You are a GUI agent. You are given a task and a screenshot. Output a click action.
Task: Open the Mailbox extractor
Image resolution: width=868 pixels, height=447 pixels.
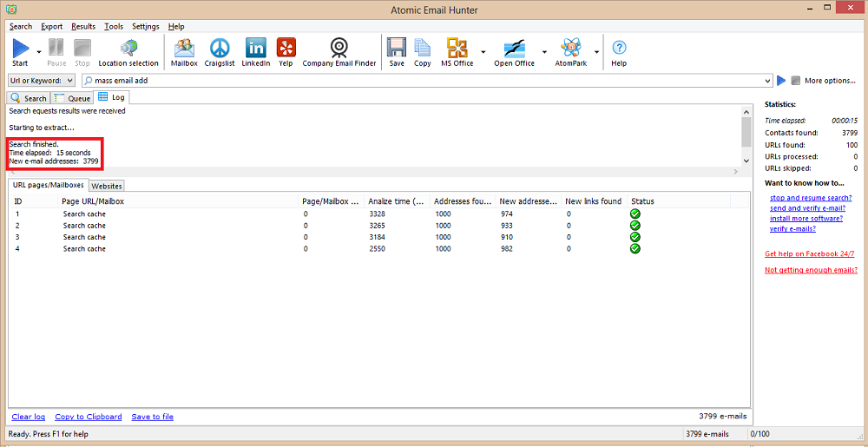184,53
